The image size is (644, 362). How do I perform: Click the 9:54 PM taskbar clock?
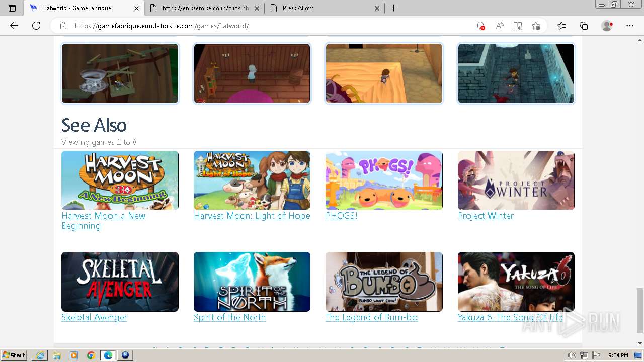tap(618, 355)
